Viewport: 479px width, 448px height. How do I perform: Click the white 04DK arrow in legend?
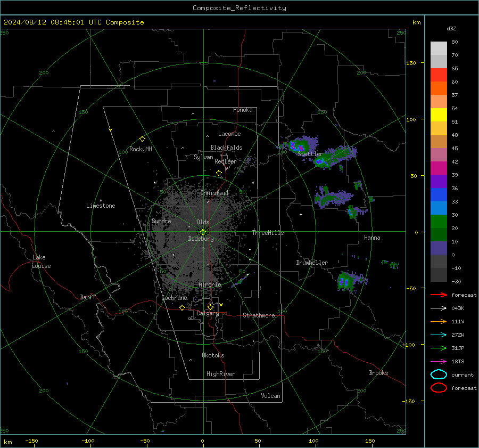click(439, 308)
